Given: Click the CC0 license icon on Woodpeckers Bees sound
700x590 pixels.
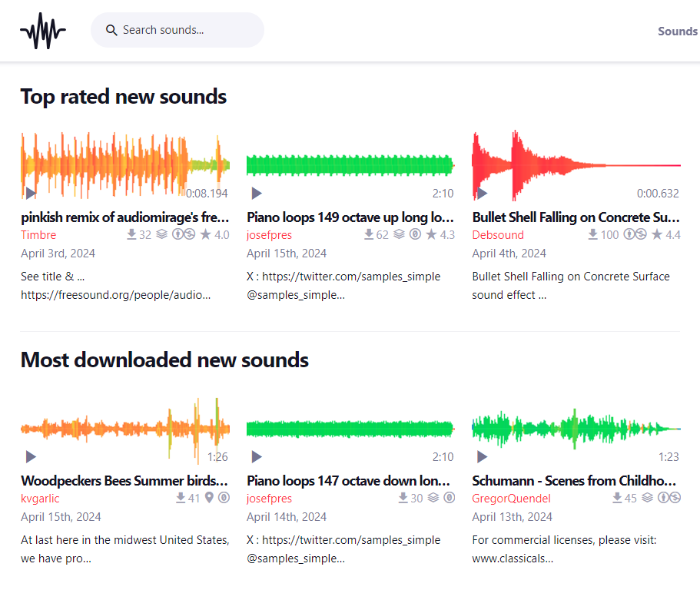Looking at the screenshot, I should (224, 498).
